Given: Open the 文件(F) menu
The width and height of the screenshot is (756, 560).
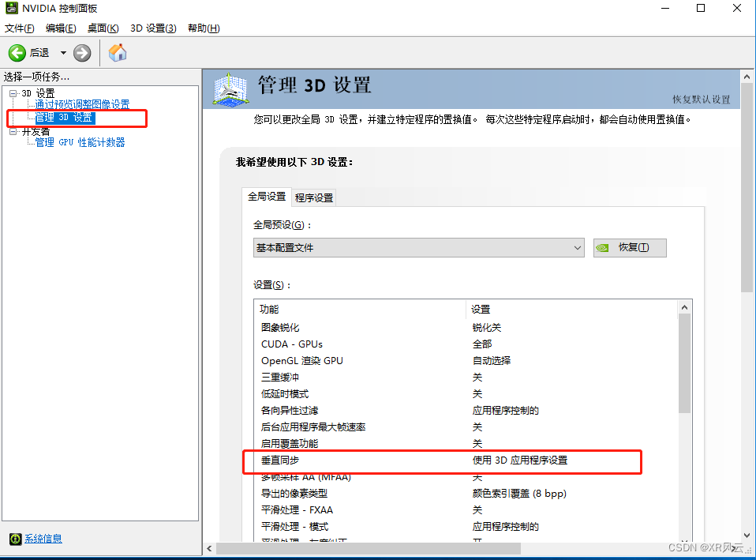Looking at the screenshot, I should 20,28.
